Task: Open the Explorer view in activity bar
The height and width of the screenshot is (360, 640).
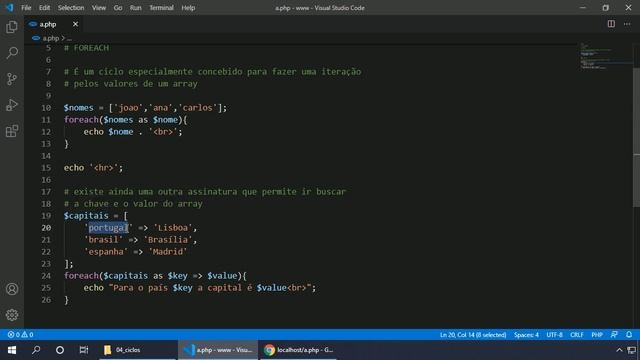Action: click(x=12, y=27)
